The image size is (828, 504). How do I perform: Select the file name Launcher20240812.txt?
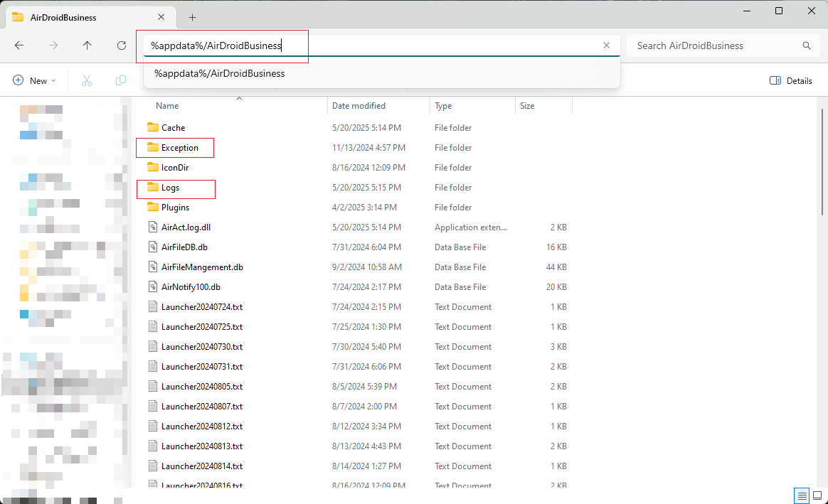(202, 427)
